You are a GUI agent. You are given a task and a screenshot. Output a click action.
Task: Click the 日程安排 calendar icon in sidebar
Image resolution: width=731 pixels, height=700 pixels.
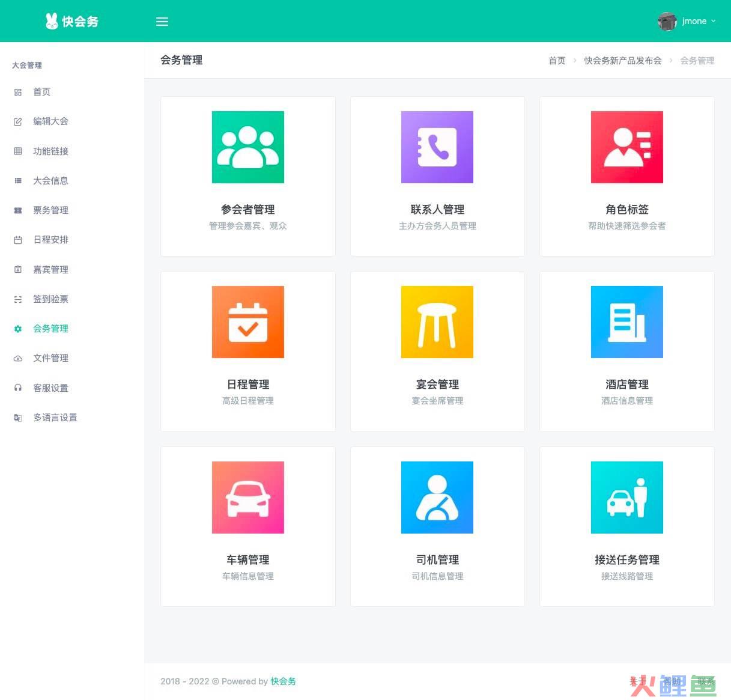tap(18, 240)
